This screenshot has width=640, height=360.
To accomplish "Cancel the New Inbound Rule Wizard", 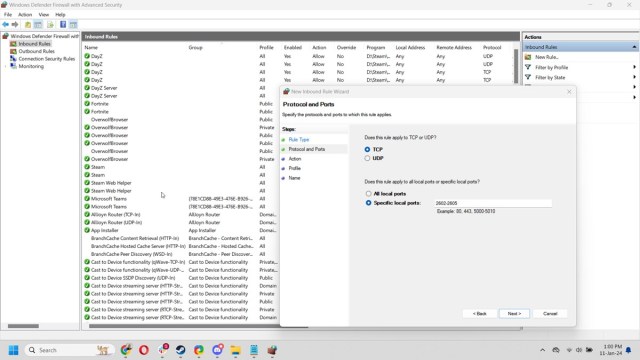I will click(550, 313).
